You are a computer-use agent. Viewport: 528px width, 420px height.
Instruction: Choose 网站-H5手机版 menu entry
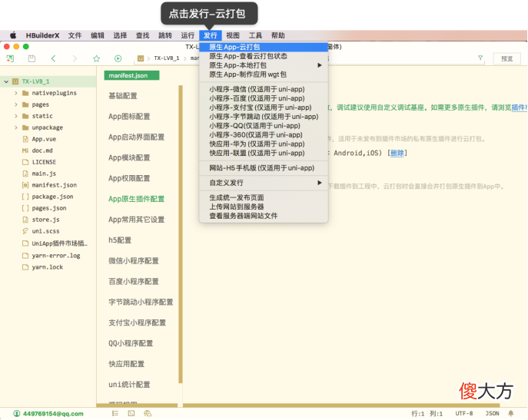[x=264, y=167]
